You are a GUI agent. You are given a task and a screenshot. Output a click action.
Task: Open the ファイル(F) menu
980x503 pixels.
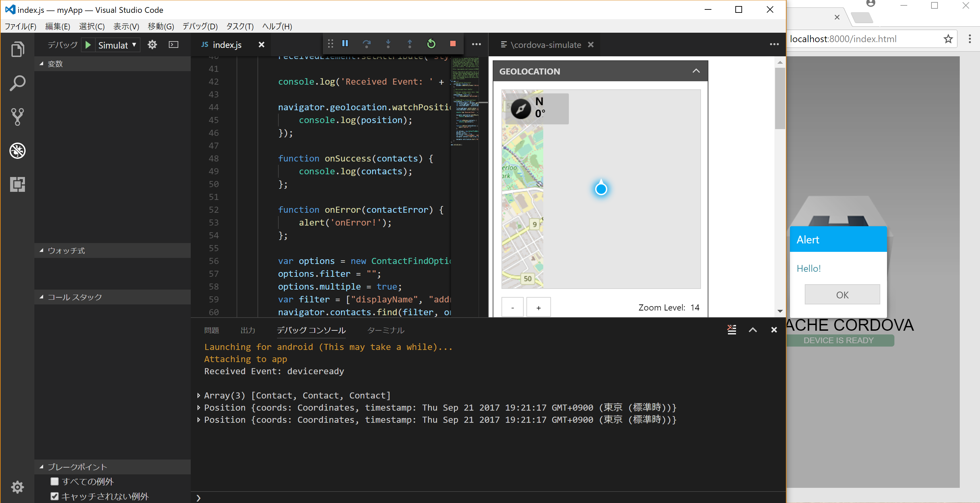21,26
